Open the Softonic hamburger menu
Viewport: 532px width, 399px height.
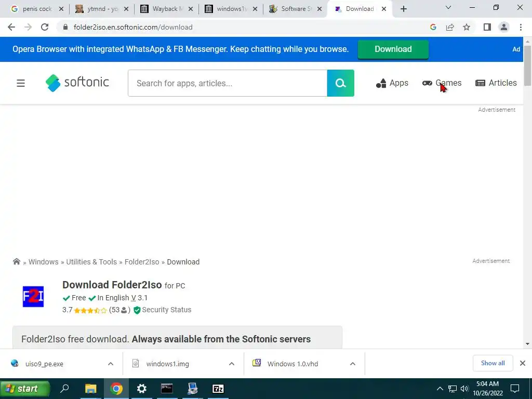[21, 83]
